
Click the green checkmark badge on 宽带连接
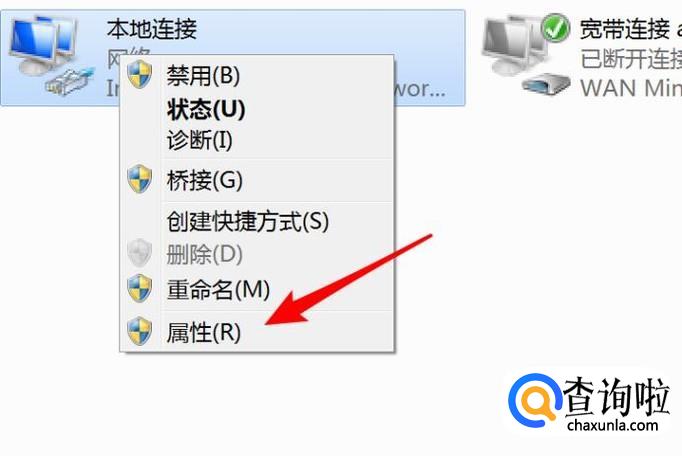tap(555, 28)
